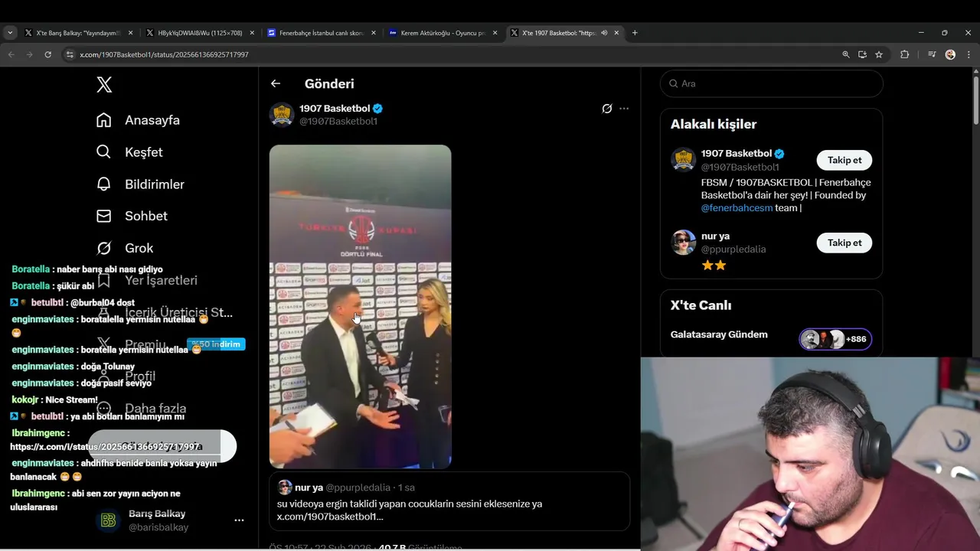Go back with the Gönderi arrow
Image resolution: width=980 pixels, height=551 pixels.
(x=276, y=83)
